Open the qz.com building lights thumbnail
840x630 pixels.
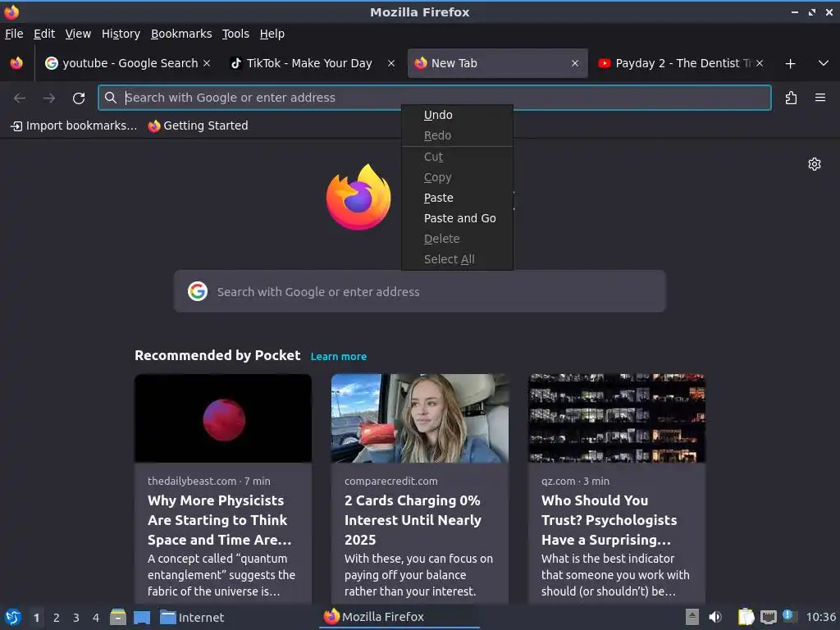617,418
